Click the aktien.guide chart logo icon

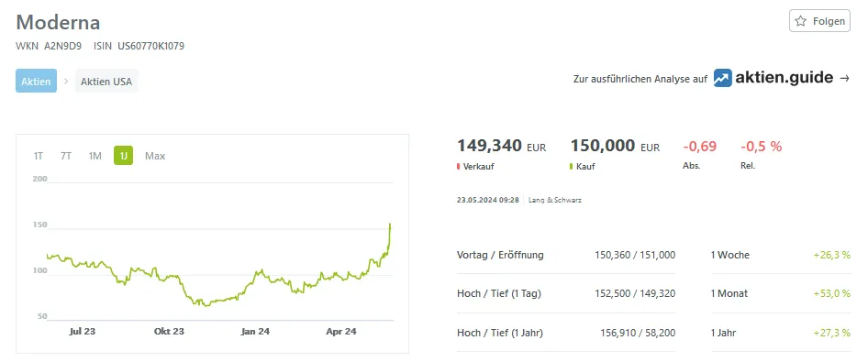click(x=722, y=78)
